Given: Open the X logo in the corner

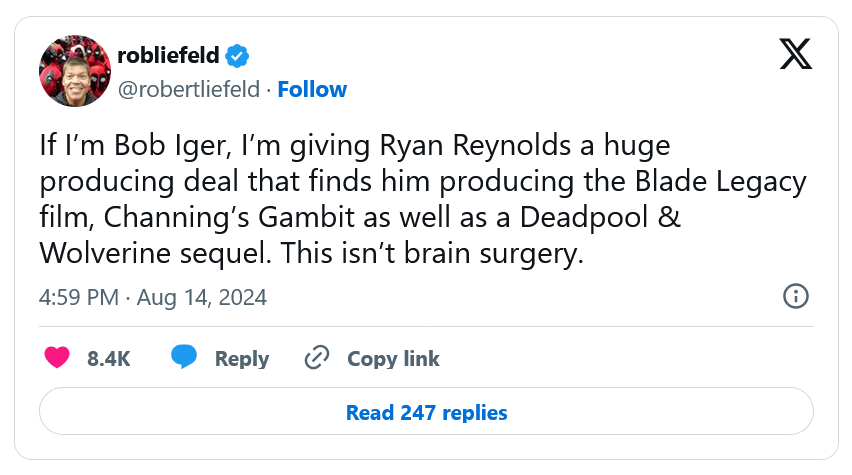Looking at the screenshot, I should tap(795, 54).
